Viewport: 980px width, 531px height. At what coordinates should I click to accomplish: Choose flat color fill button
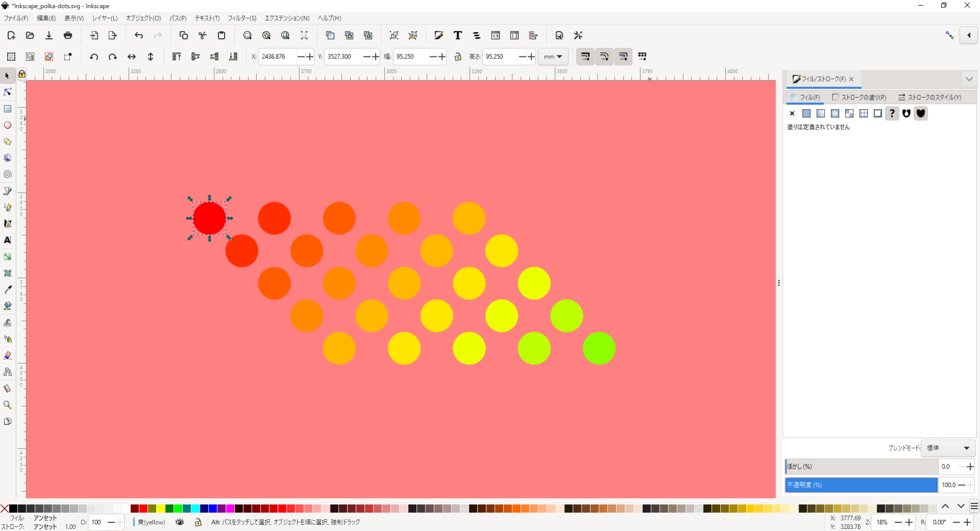tap(806, 113)
